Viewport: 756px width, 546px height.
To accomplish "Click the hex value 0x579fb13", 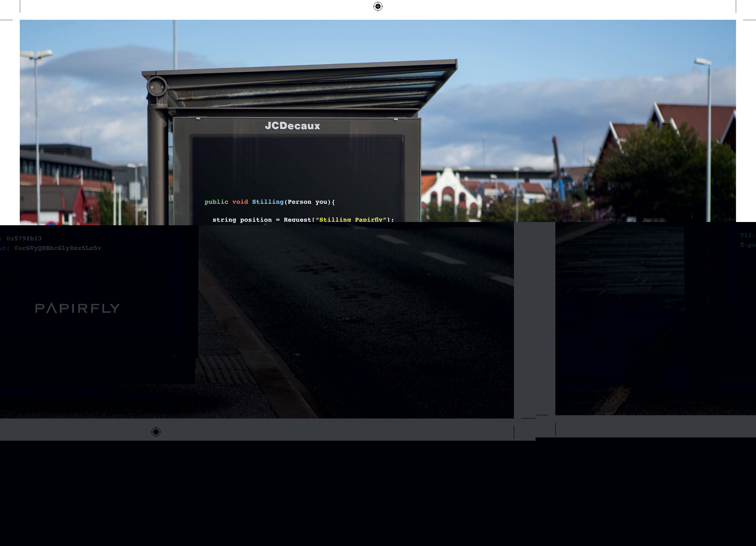I will tap(24, 239).
